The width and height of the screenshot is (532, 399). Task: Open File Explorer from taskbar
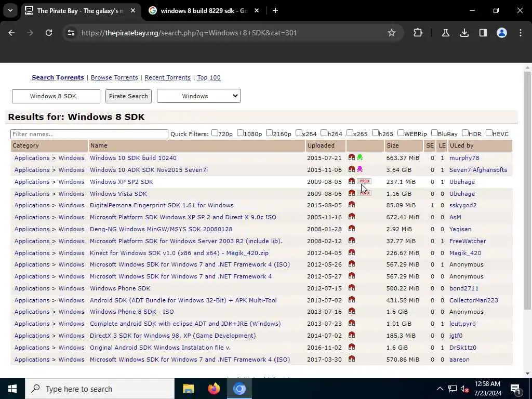[188, 389]
